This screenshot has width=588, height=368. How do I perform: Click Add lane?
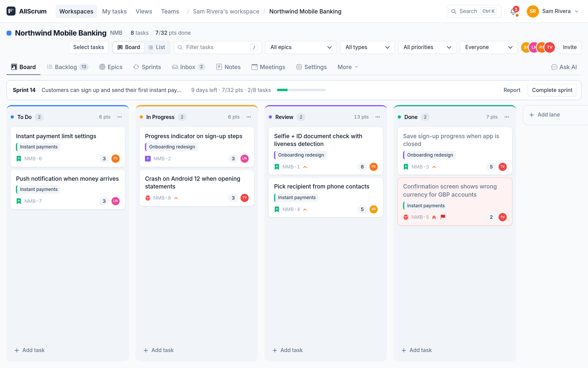point(555,115)
